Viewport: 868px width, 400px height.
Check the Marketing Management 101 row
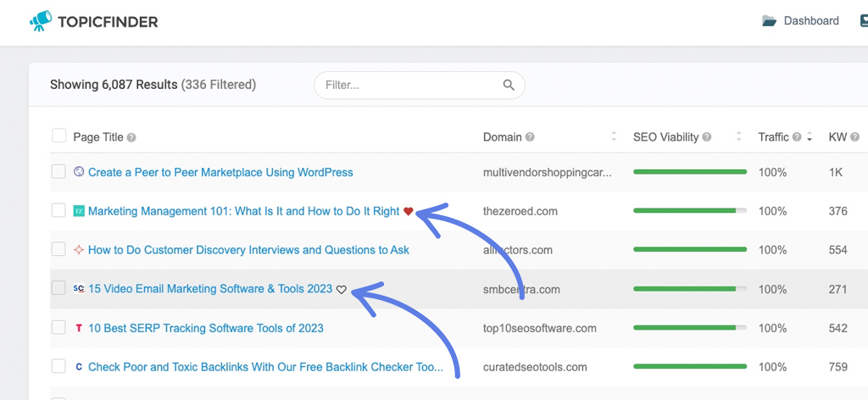point(58,210)
